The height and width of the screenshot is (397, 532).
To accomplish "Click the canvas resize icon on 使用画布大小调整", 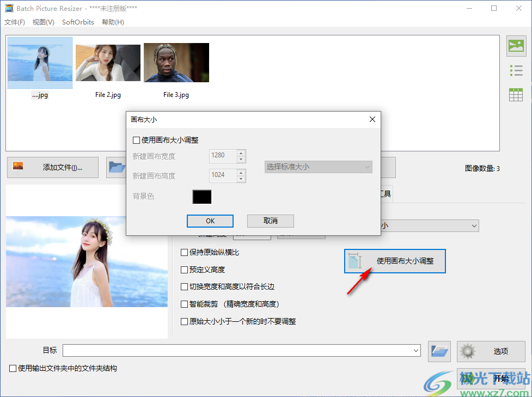I will (x=354, y=261).
